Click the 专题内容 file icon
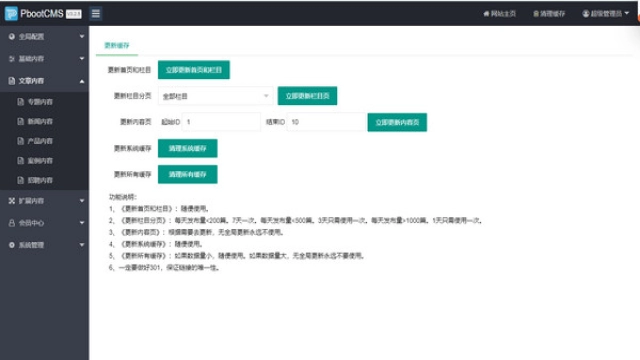The width and height of the screenshot is (640, 360). 20,102
